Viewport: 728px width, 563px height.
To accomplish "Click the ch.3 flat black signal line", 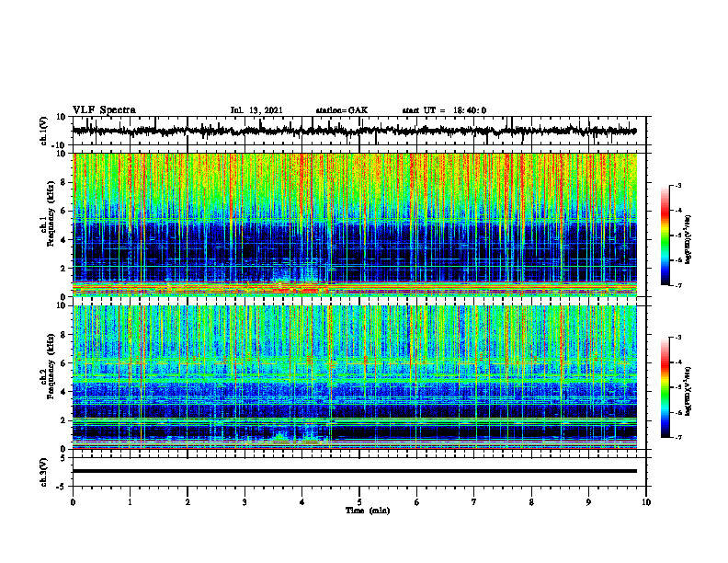I will click(x=355, y=471).
